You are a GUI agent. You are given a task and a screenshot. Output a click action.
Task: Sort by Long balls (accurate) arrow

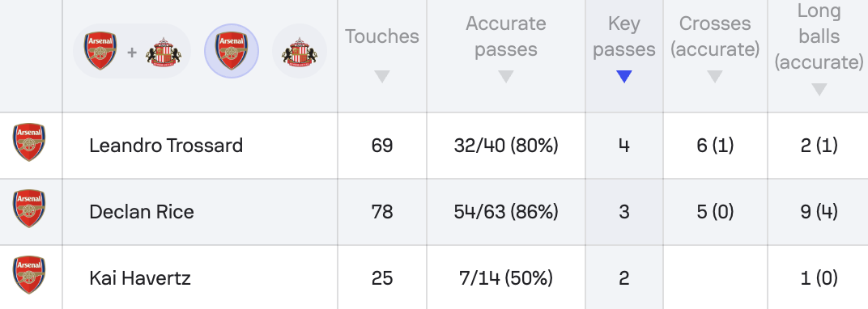819,90
